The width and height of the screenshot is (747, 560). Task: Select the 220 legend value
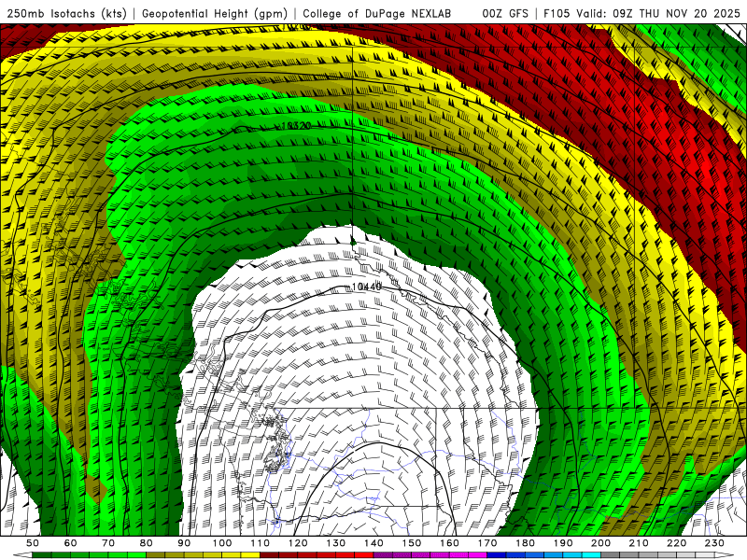coord(677,543)
